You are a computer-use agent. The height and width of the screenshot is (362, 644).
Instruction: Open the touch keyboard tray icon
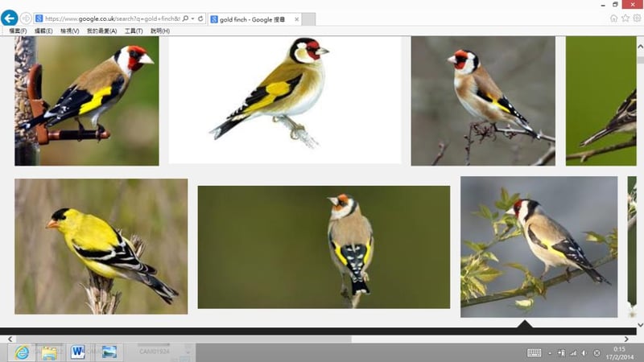coord(534,352)
